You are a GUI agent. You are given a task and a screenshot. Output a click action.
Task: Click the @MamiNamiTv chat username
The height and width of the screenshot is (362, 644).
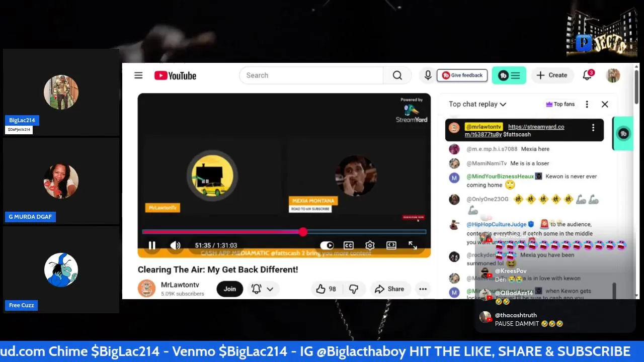[x=487, y=163]
